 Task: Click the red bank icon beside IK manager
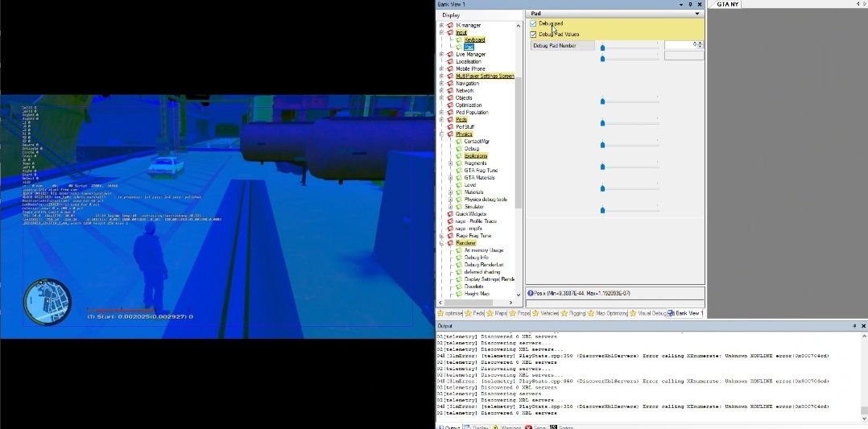click(450, 26)
